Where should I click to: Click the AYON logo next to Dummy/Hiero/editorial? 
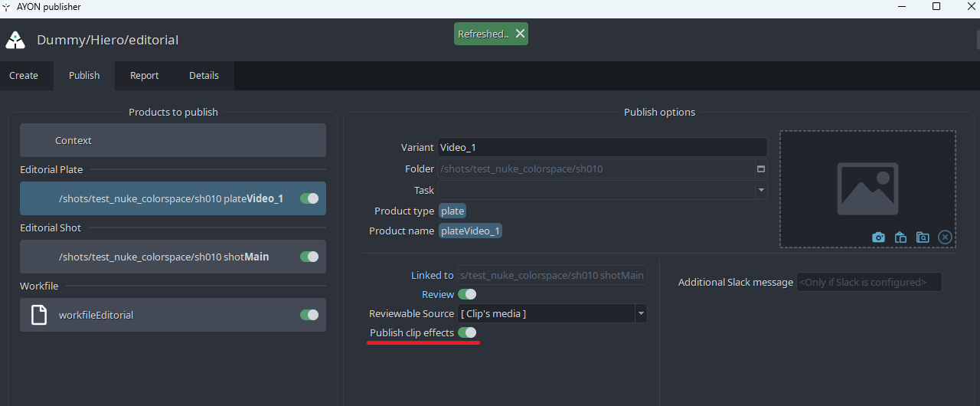[15, 39]
